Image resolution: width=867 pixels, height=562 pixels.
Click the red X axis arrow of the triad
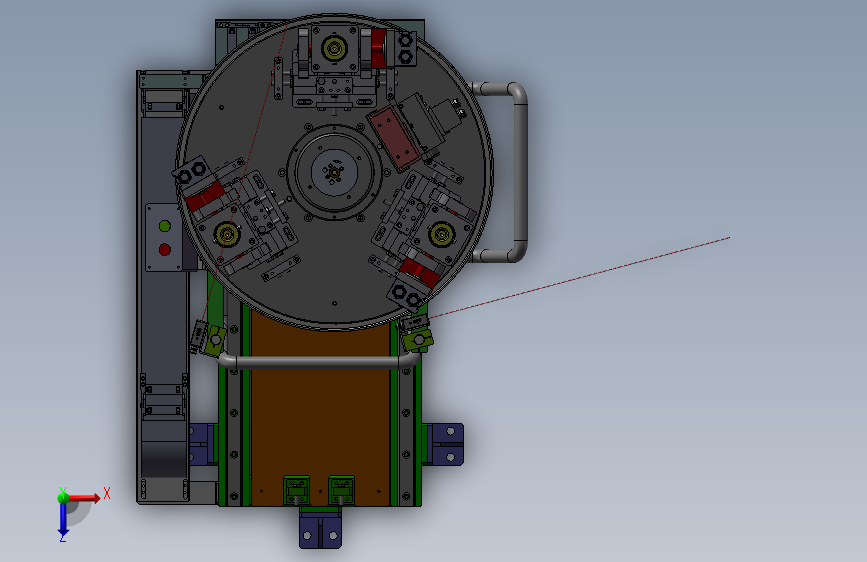(x=84, y=498)
